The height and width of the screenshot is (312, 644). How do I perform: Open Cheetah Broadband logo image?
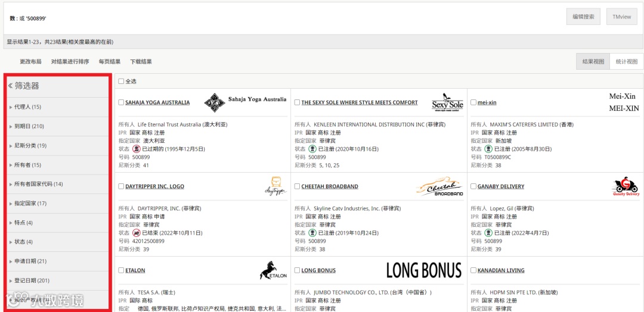pos(439,186)
